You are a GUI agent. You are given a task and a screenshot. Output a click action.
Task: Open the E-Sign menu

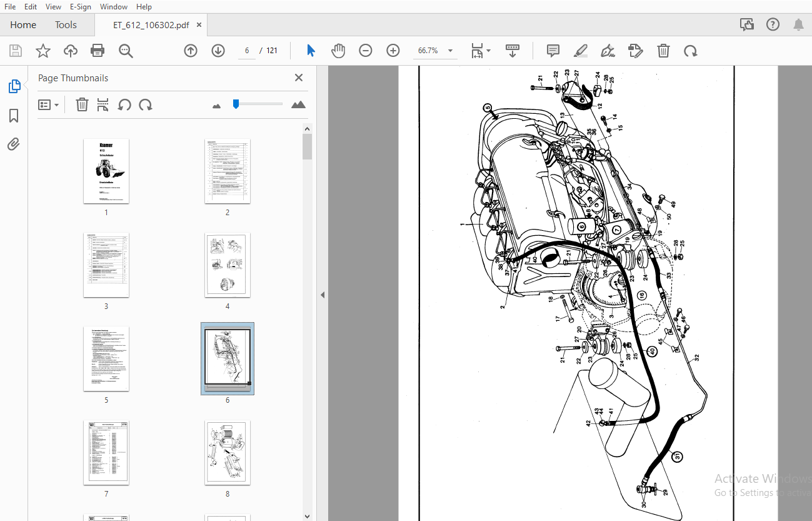pos(80,7)
